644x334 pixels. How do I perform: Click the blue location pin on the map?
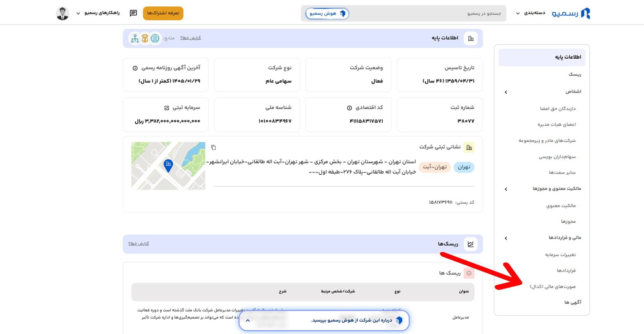point(168,165)
